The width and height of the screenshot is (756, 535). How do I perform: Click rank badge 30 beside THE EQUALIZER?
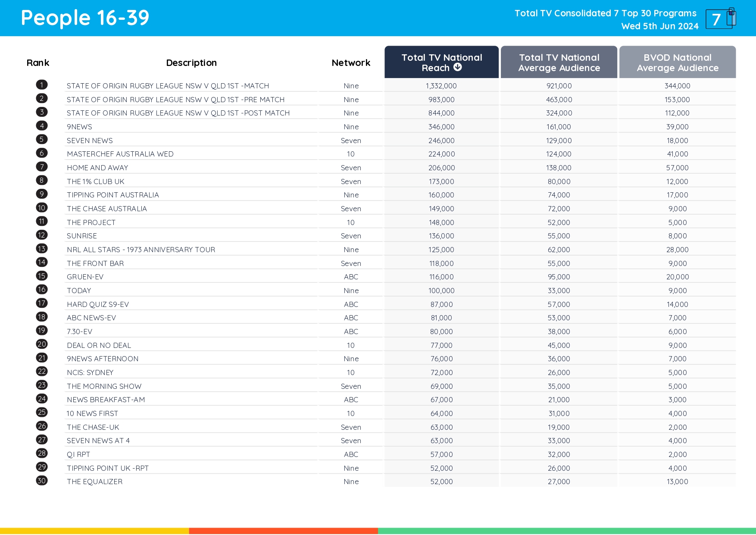41,482
